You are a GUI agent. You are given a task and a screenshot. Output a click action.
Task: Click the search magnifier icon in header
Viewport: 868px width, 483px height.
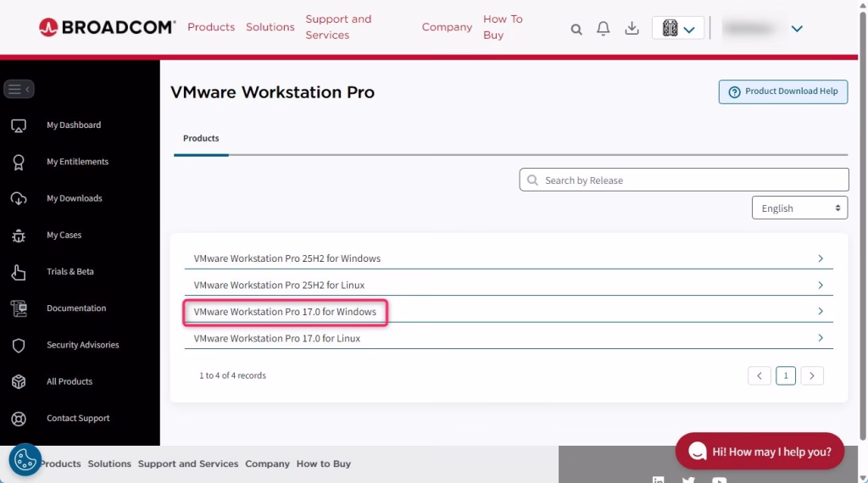point(576,29)
